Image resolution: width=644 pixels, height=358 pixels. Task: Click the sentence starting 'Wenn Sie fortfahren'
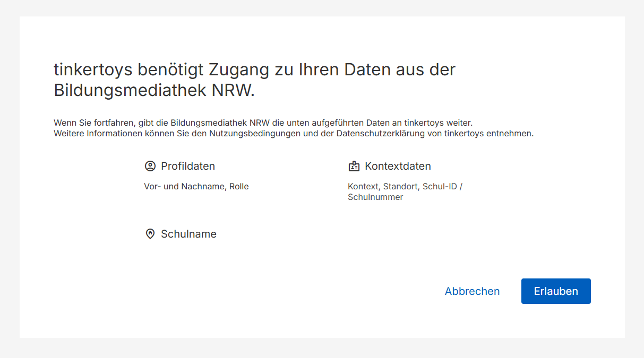click(x=263, y=123)
